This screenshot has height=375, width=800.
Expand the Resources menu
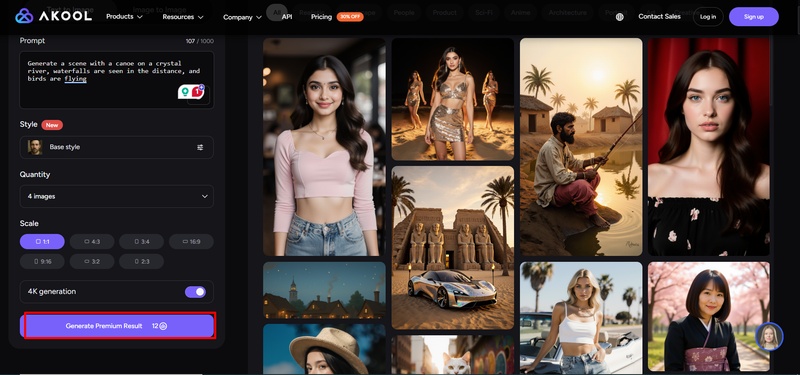(x=183, y=17)
